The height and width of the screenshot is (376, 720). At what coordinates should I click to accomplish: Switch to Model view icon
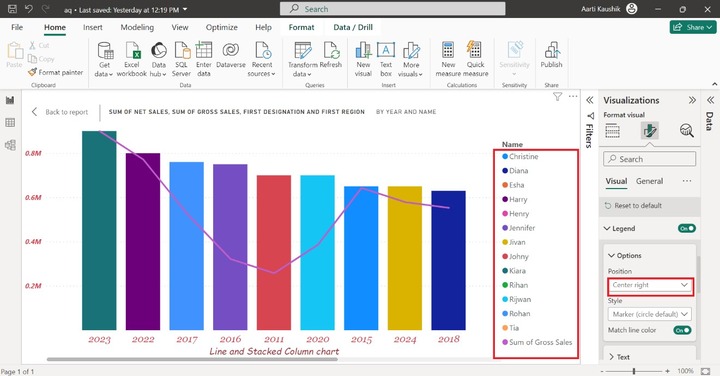tap(10, 145)
